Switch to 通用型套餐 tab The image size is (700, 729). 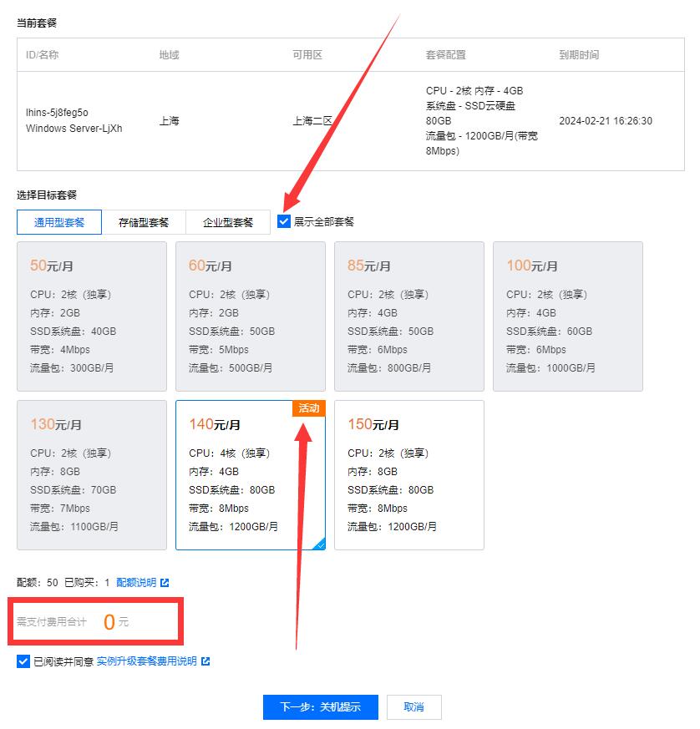click(59, 222)
